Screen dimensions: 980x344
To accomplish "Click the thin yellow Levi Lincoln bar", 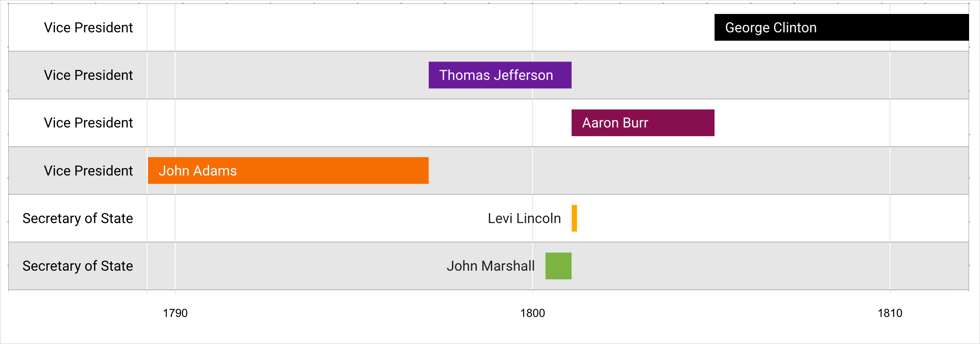I will tap(574, 218).
